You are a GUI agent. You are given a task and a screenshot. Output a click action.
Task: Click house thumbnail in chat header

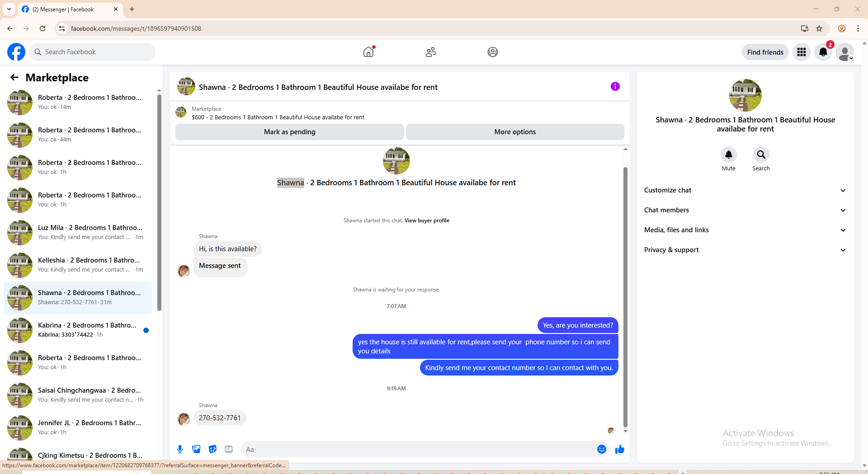point(186,87)
